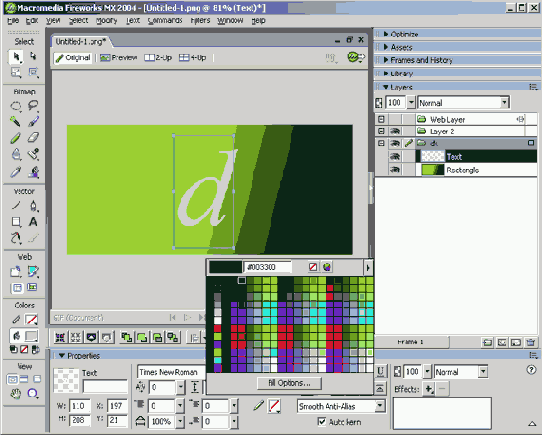Click the Fill Options button

[x=289, y=383]
